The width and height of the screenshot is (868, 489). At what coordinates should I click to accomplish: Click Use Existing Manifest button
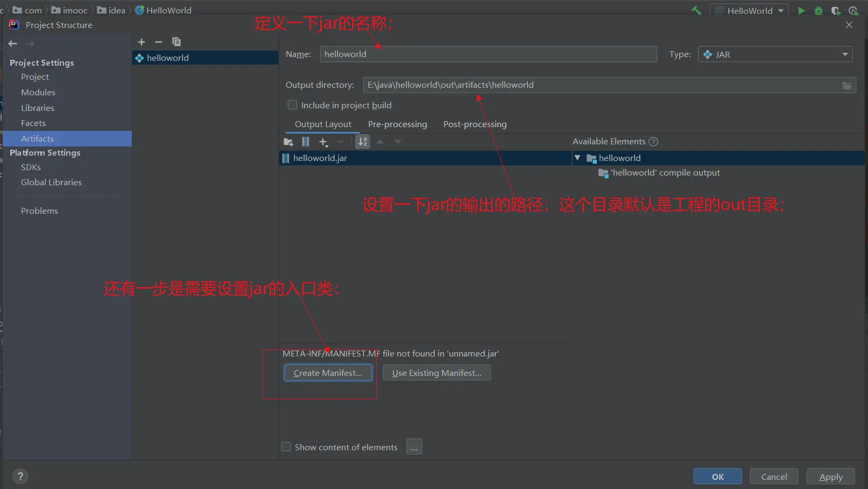(437, 373)
